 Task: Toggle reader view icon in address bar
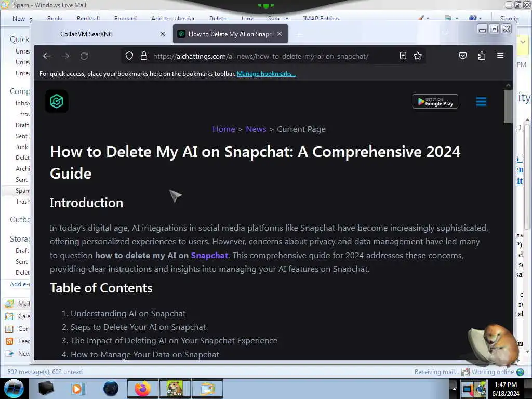403,56
